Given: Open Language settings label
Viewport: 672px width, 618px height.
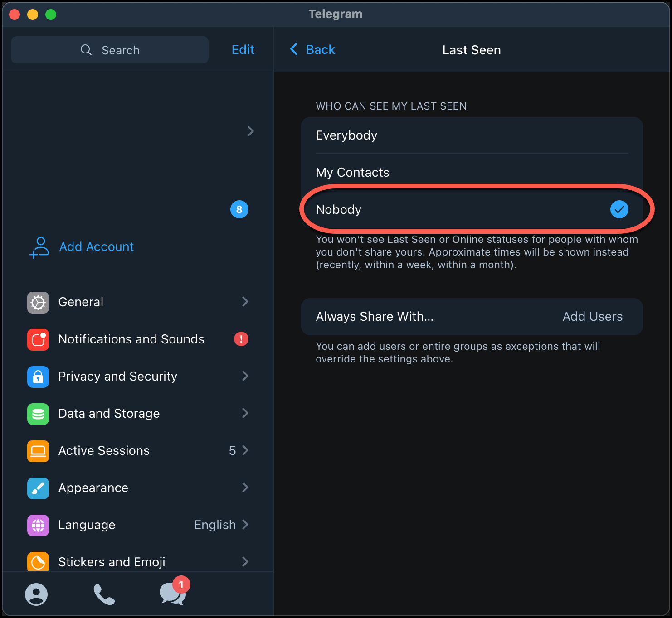Looking at the screenshot, I should click(x=87, y=525).
